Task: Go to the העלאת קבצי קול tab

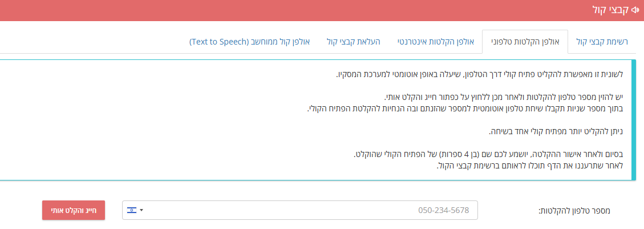Action: (354, 42)
